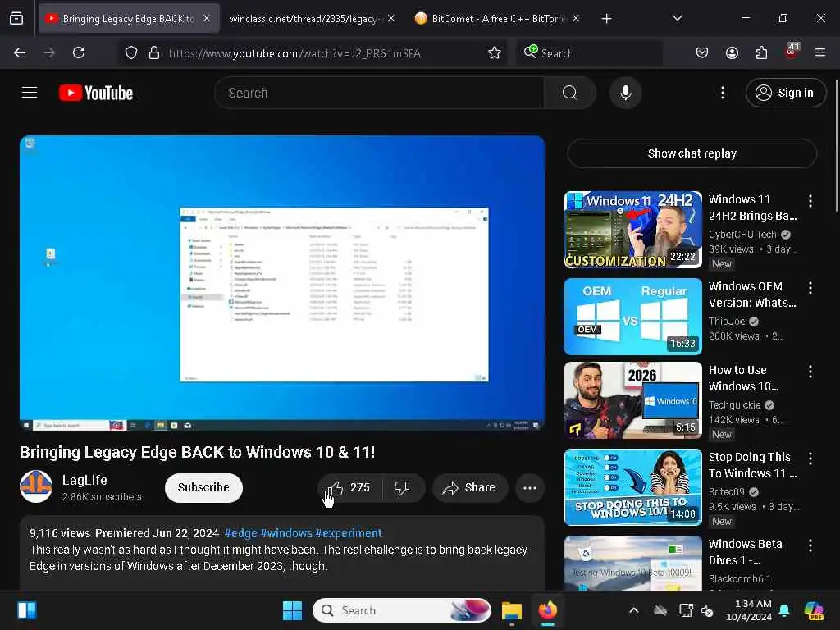This screenshot has height=630, width=840.
Task: Open Windows Beta Dives video title
Action: click(x=745, y=552)
